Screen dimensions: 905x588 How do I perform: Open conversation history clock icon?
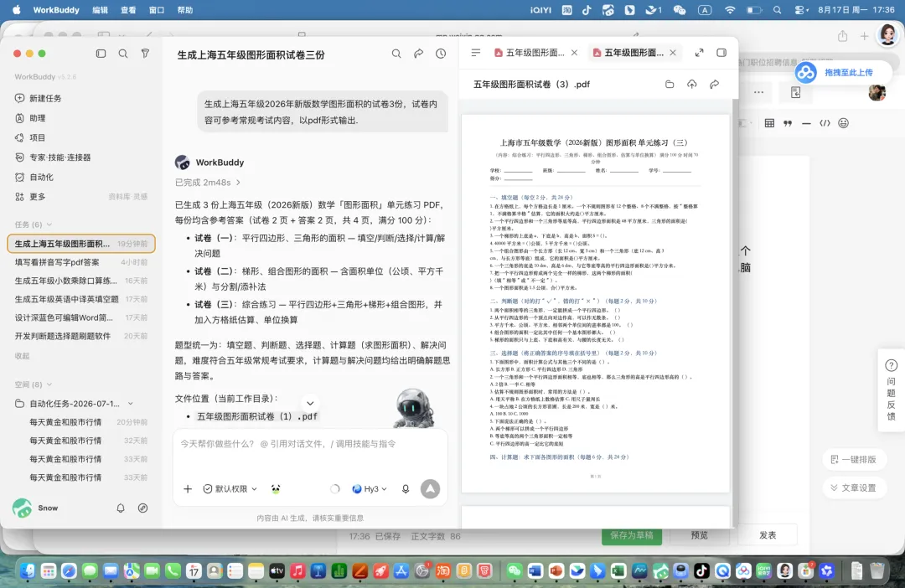441,54
